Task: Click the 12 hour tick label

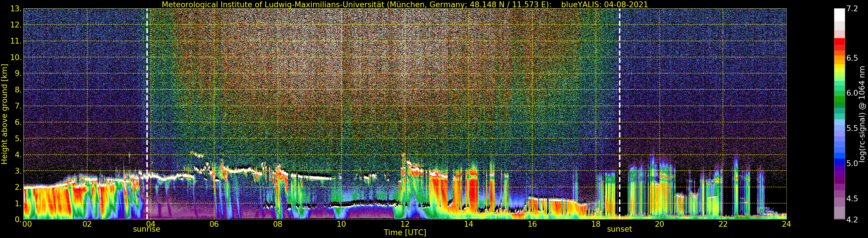Action: pyautogui.click(x=405, y=224)
